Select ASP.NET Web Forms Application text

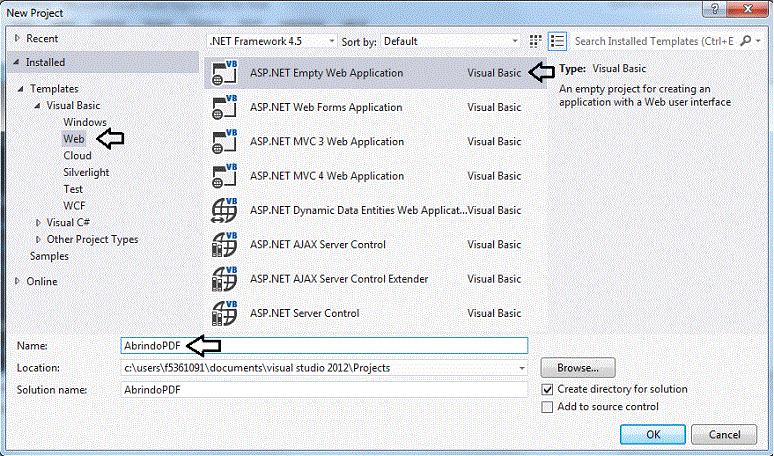pyautogui.click(x=326, y=108)
